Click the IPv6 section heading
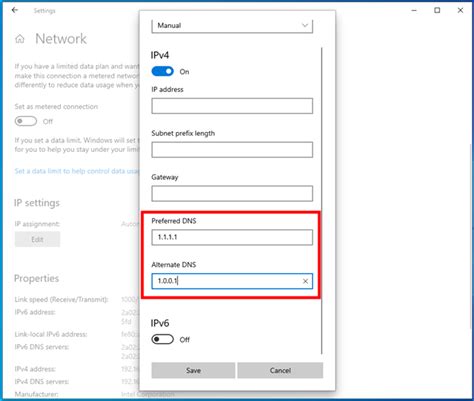 coord(160,323)
